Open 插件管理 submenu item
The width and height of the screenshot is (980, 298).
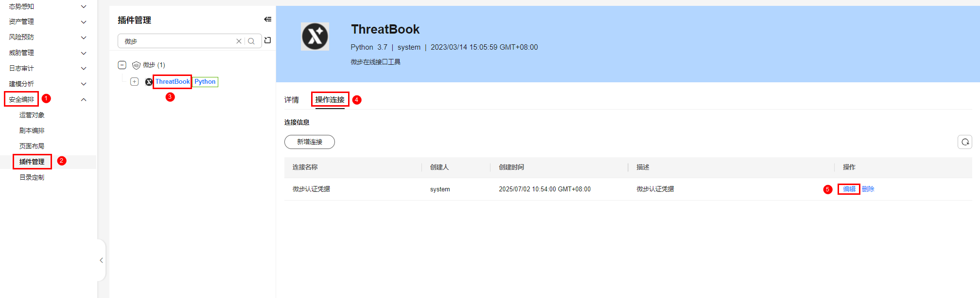32,162
